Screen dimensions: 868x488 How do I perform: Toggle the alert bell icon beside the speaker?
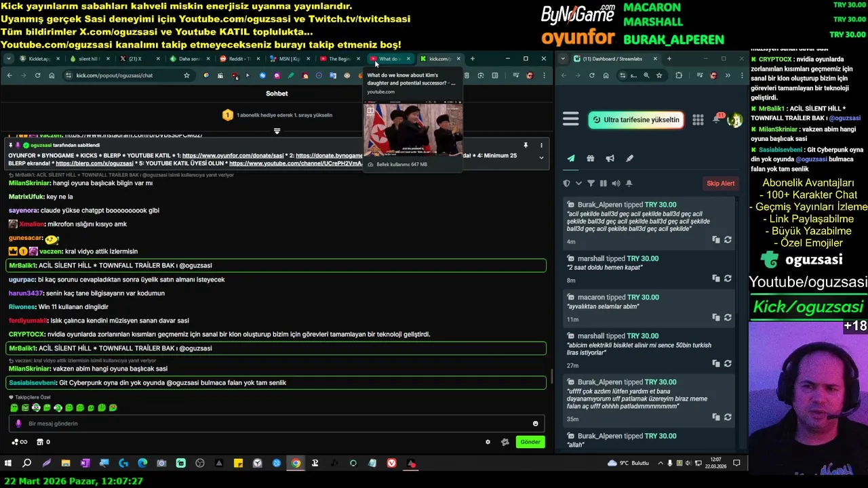[x=629, y=183]
